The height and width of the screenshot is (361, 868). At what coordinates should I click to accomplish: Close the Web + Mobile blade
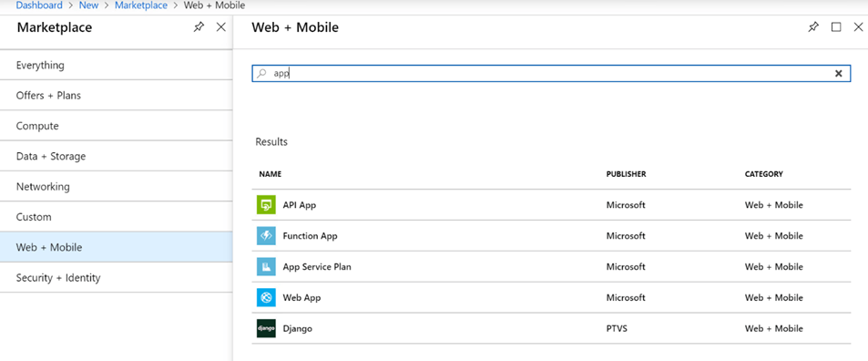[858, 27]
